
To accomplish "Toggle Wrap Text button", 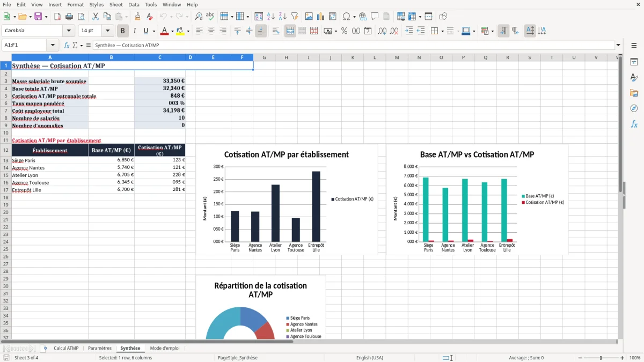I will point(276,31).
